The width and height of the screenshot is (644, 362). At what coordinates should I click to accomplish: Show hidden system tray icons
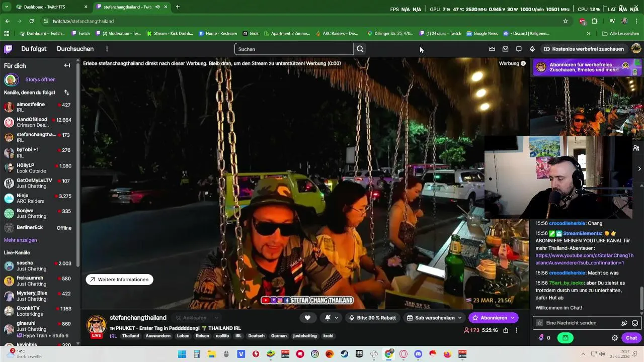click(583, 354)
